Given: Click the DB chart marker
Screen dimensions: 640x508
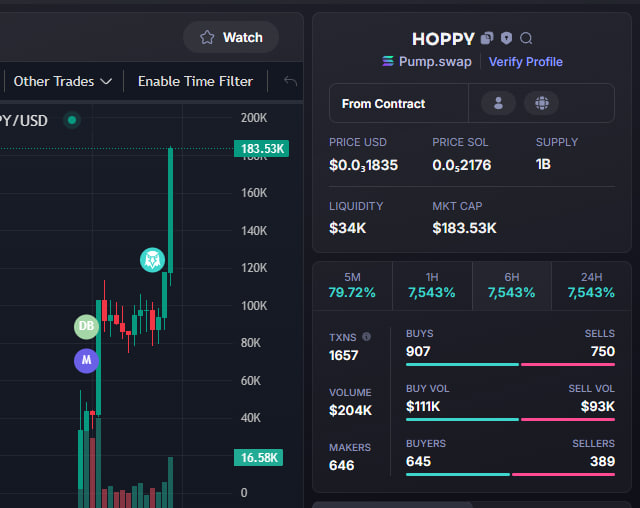Looking at the screenshot, I should click(x=86, y=326).
